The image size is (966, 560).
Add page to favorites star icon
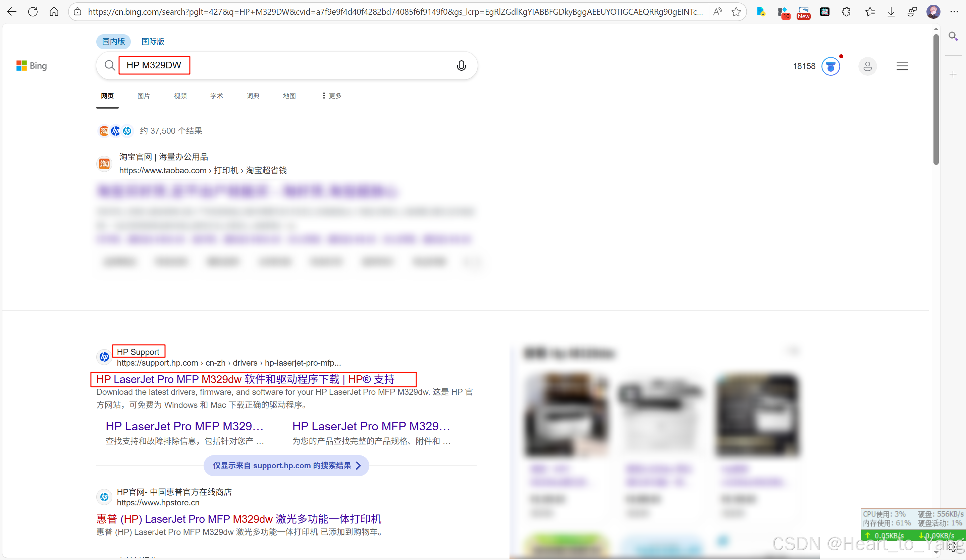pos(736,12)
